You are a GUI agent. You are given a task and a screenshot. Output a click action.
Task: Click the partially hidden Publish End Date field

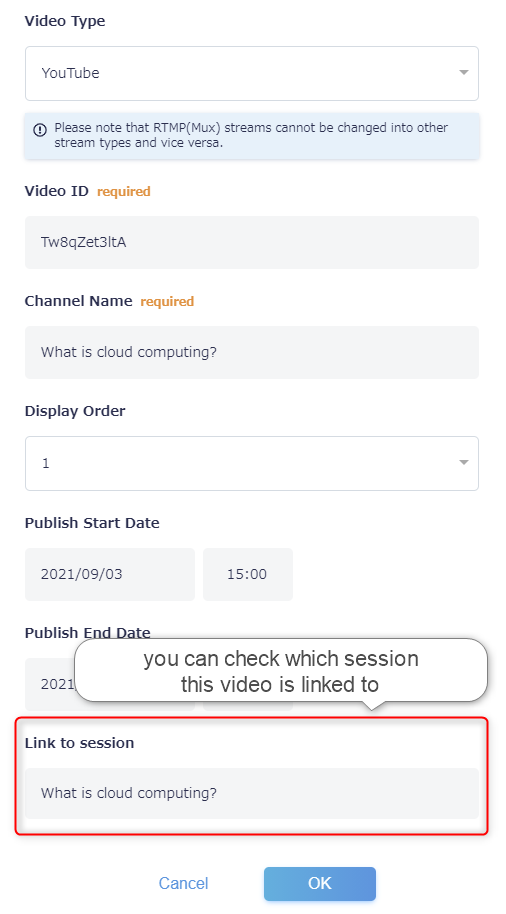(x=50, y=684)
